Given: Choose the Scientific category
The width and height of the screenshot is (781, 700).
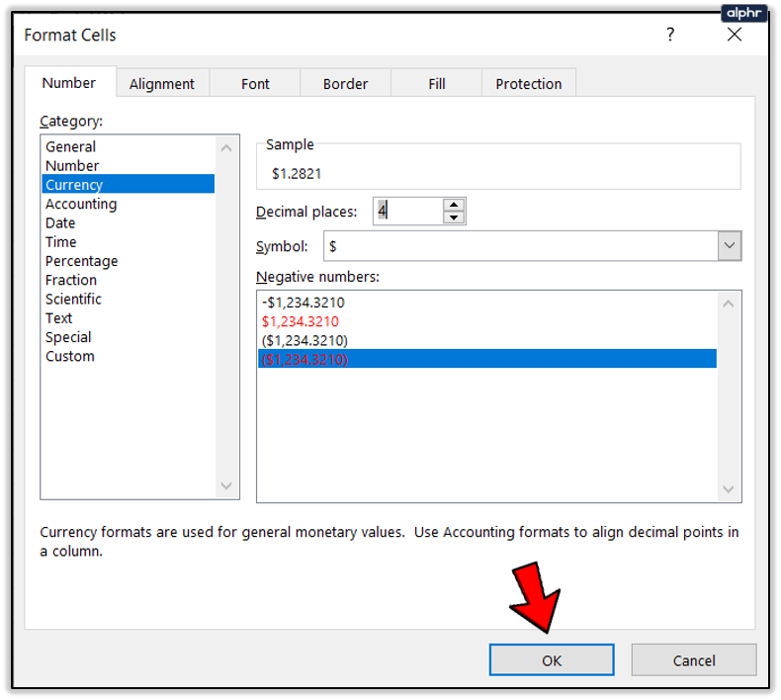Looking at the screenshot, I should coord(129,299).
